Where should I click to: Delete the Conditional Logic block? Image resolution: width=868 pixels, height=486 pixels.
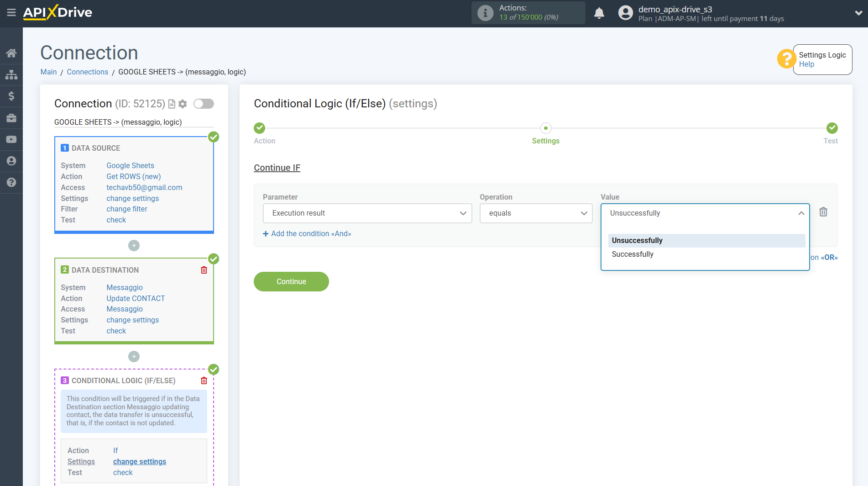[204, 380]
